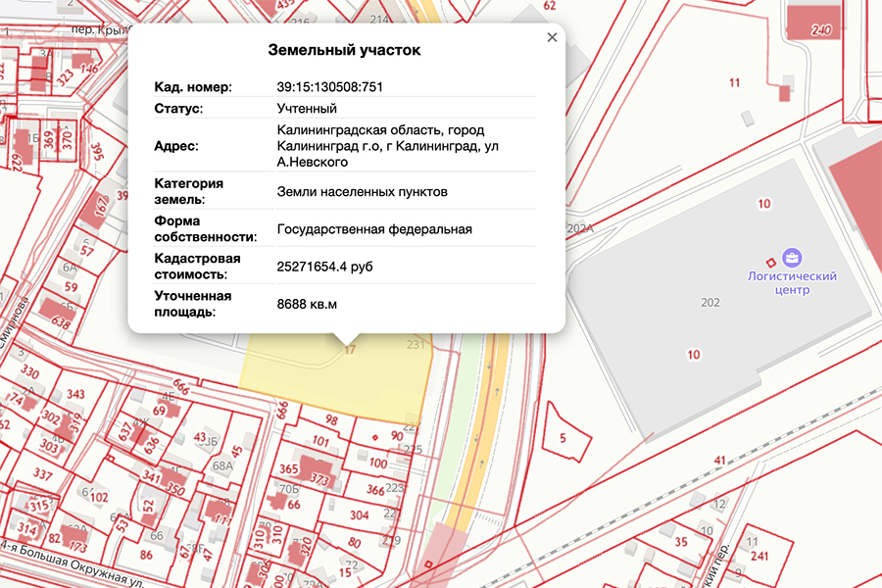The height and width of the screenshot is (588, 882).
Task: Select parcel 11 in the upper right
Action: pyautogui.click(x=732, y=81)
